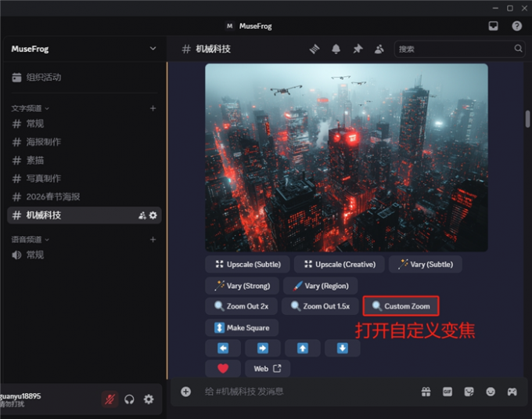Click the MuseFrog title in top bar

[x=256, y=26]
